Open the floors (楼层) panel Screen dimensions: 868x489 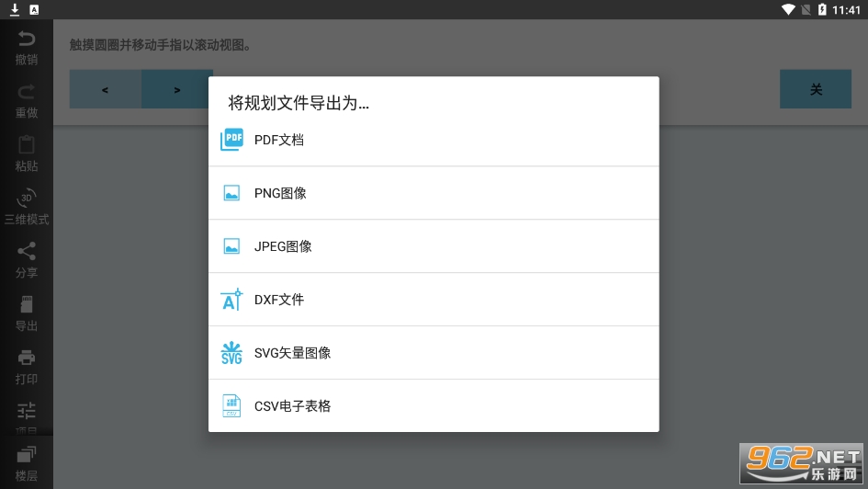27,454
